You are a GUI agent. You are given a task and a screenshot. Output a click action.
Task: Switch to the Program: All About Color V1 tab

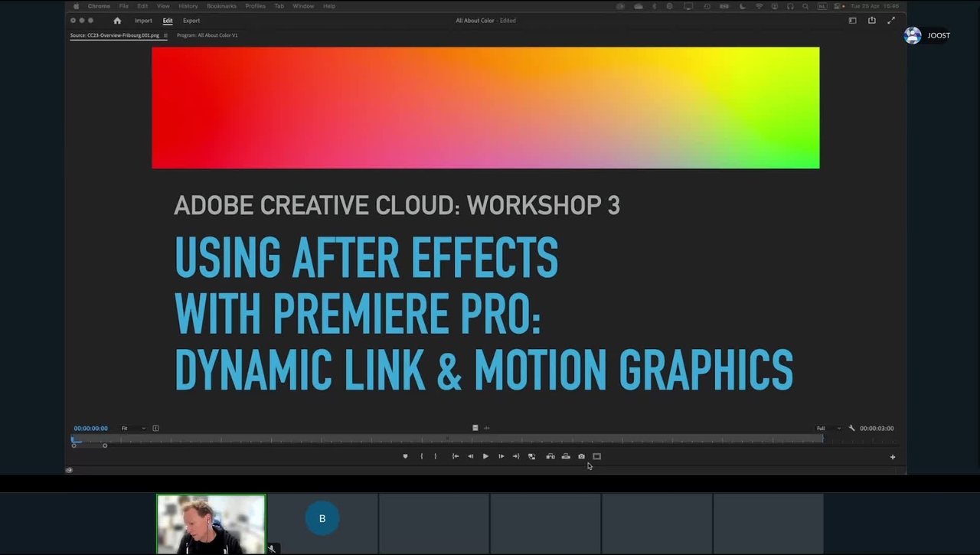207,35
